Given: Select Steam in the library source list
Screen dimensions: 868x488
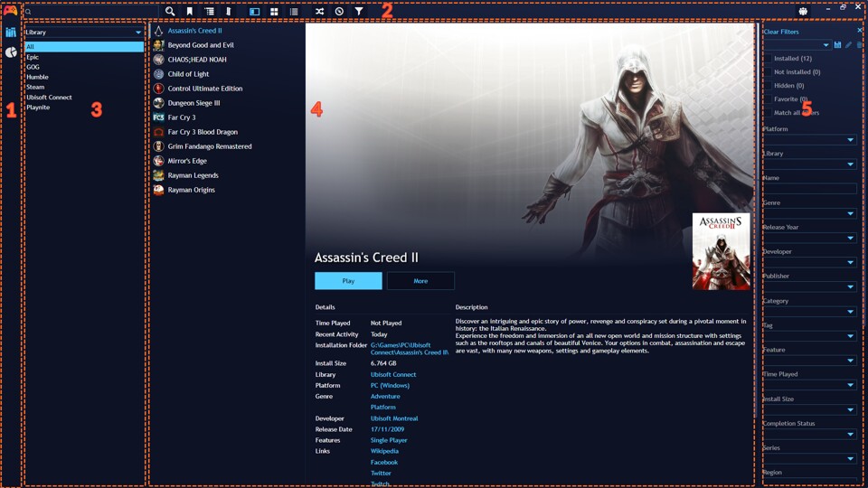Looking at the screenshot, I should tap(35, 87).
